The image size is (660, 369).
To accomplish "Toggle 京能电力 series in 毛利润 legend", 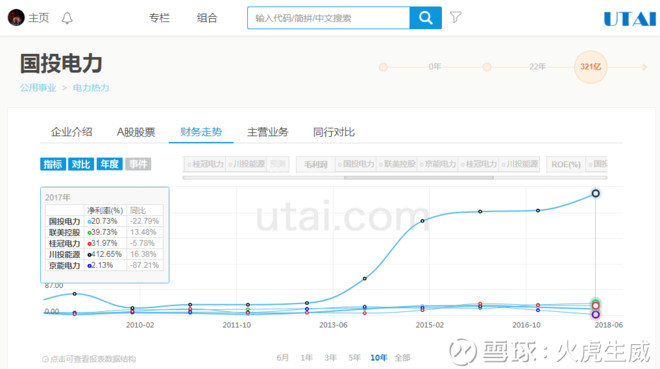I will (x=438, y=164).
